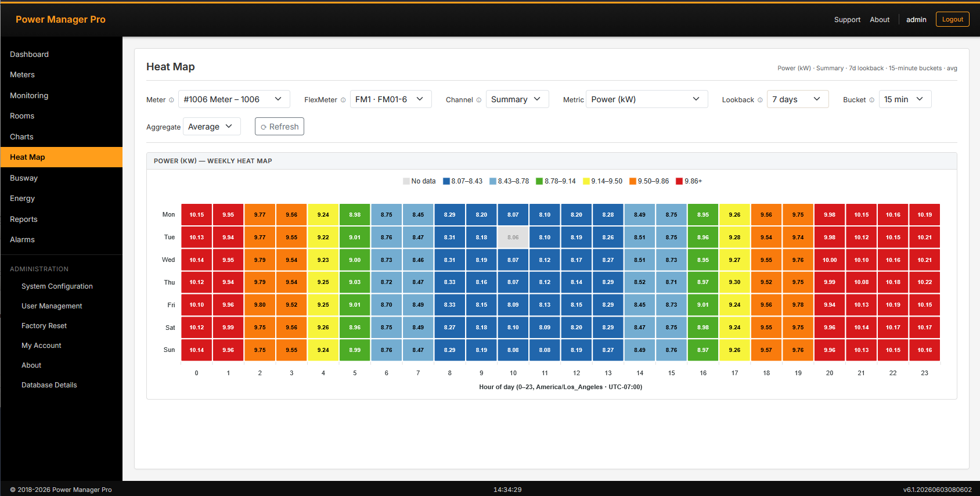Click the yellow 9.14–9.50 legend swatch
Viewport: 980px width, 496px height.
coord(586,181)
